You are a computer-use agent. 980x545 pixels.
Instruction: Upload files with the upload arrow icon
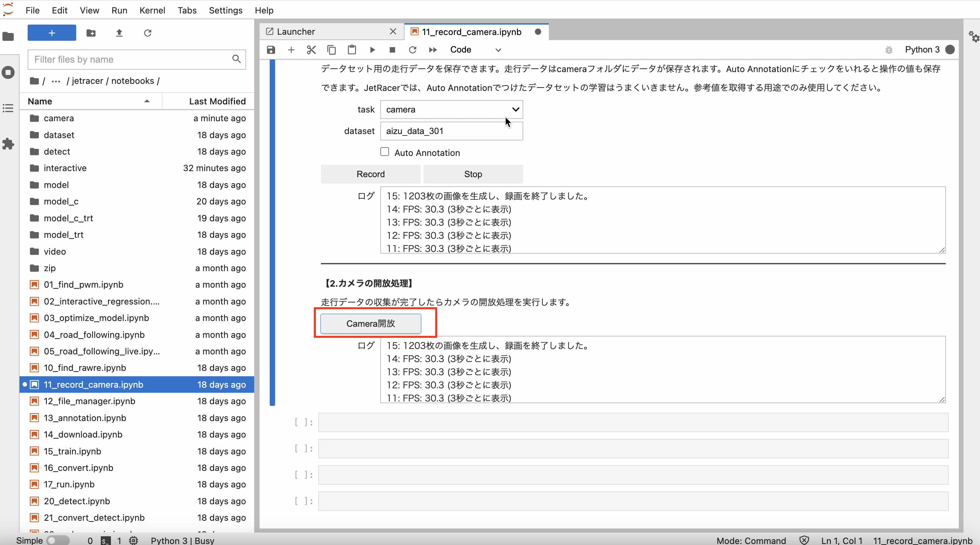[119, 33]
